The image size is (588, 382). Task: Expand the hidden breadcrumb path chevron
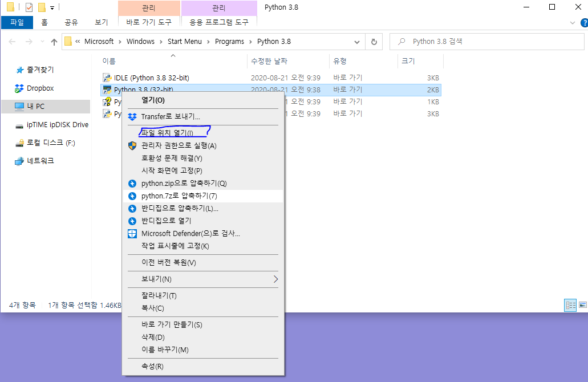click(x=78, y=42)
